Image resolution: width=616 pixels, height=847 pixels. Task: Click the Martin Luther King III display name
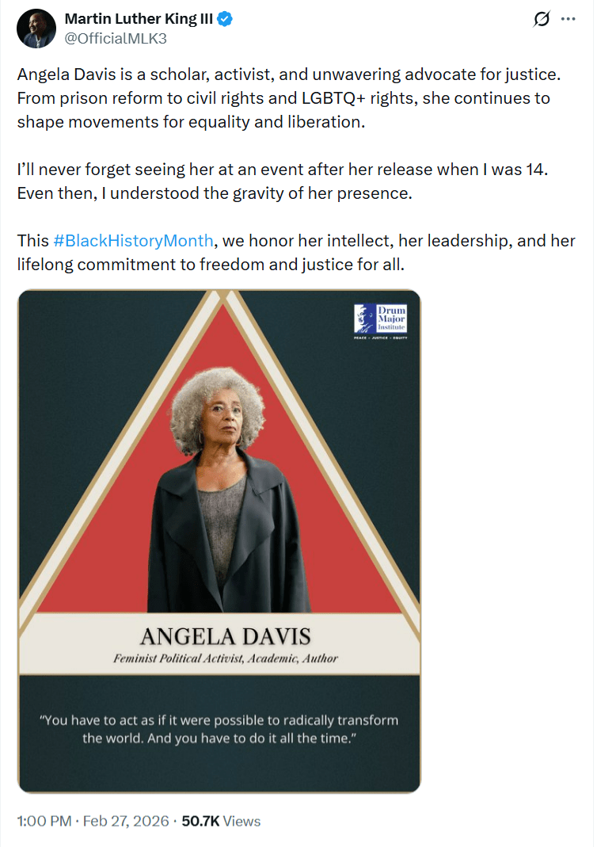click(139, 19)
